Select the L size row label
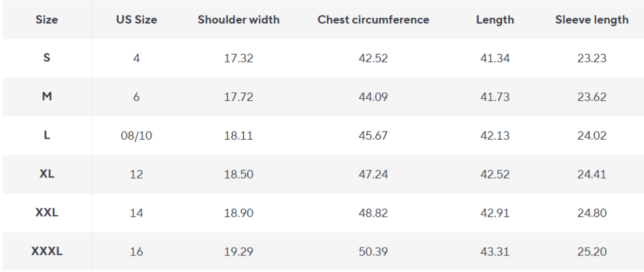Viewport: 644px width, 272px height. tap(47, 135)
